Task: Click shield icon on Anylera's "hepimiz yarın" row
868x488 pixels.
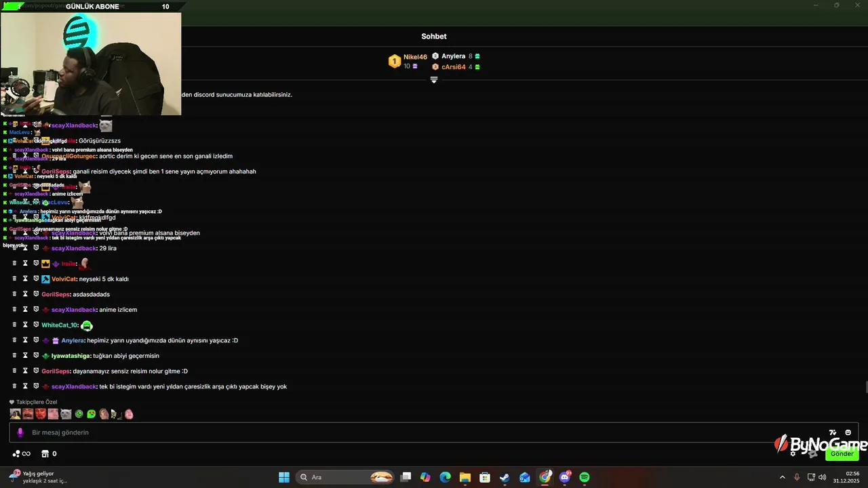Action: 36,340
